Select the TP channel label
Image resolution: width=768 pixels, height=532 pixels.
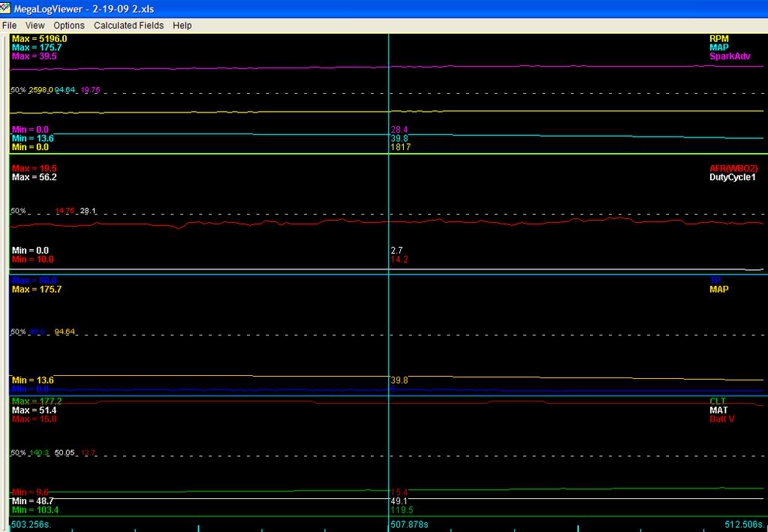pos(717,280)
